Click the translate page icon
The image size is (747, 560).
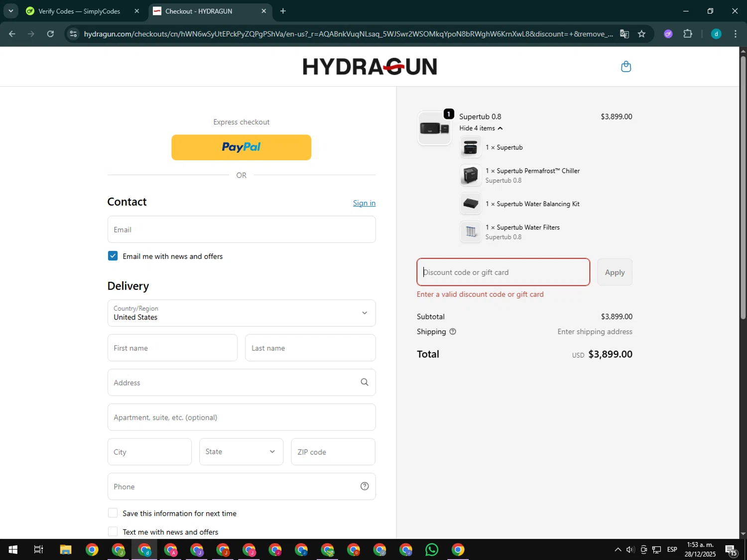coord(624,34)
